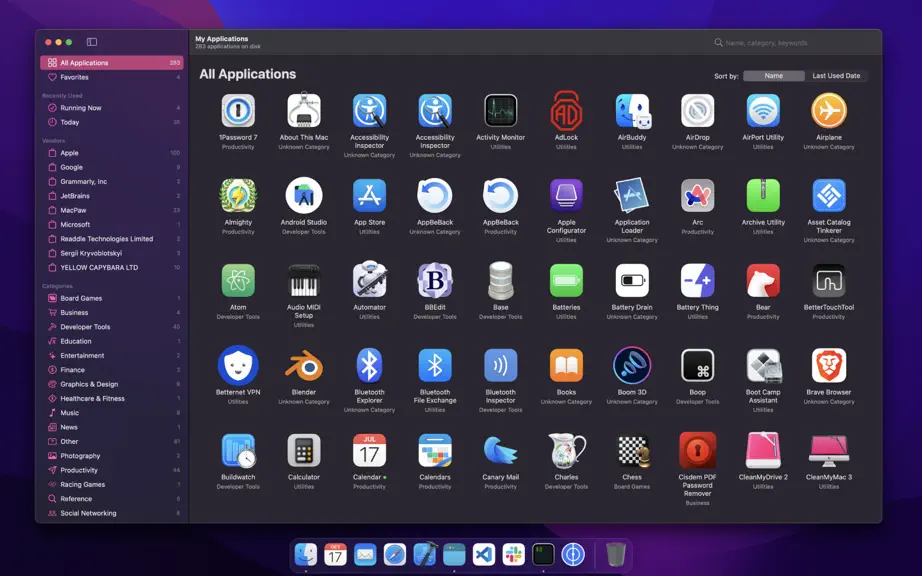
Task: Click the App Store app icon
Action: pyautogui.click(x=369, y=196)
